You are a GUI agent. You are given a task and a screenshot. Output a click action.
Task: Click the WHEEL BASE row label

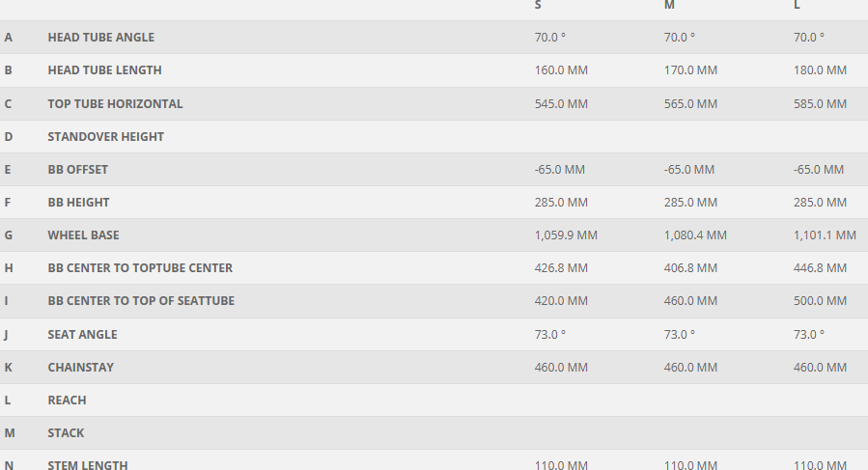pos(83,235)
